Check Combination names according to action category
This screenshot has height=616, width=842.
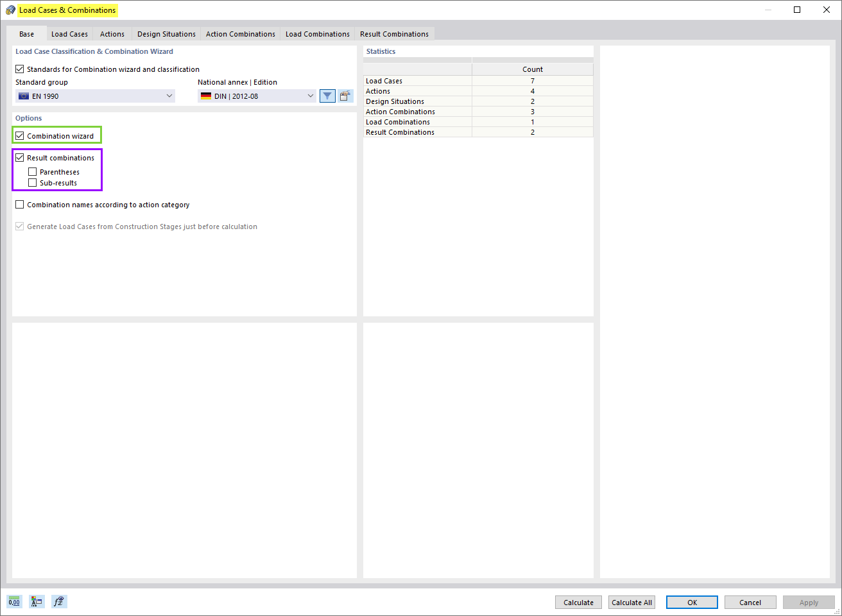point(19,204)
